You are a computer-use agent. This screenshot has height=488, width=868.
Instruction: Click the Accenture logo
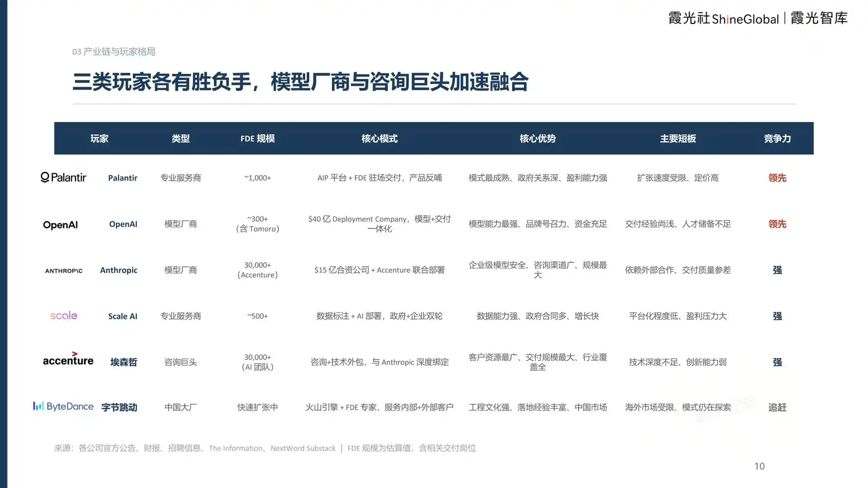tap(68, 359)
